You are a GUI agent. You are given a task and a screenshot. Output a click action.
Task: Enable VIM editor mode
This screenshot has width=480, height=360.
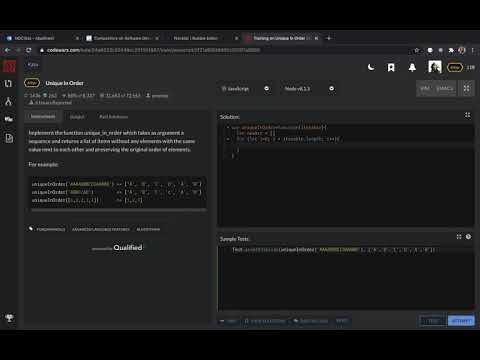click(x=425, y=88)
